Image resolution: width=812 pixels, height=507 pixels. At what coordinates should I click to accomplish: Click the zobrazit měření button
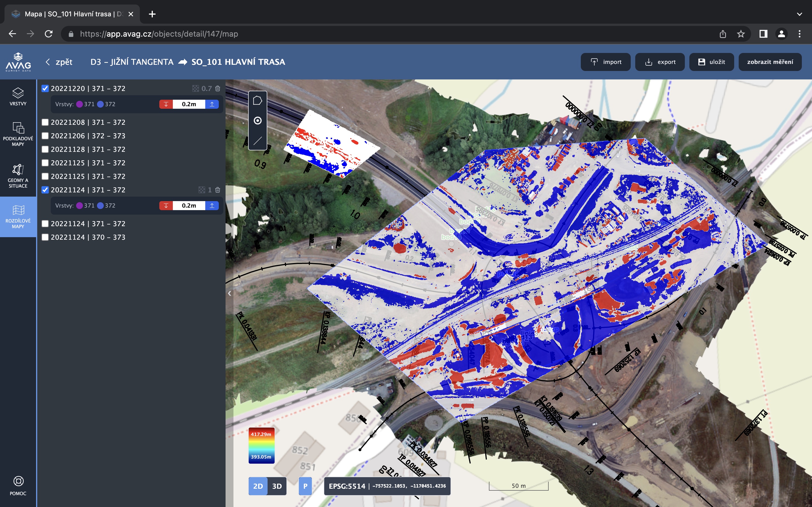770,62
